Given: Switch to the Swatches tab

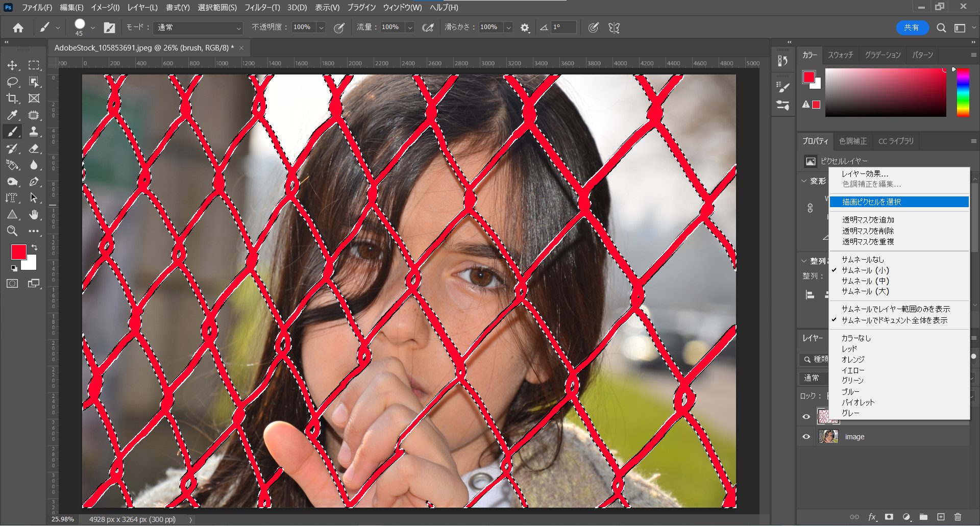Looking at the screenshot, I should (840, 55).
